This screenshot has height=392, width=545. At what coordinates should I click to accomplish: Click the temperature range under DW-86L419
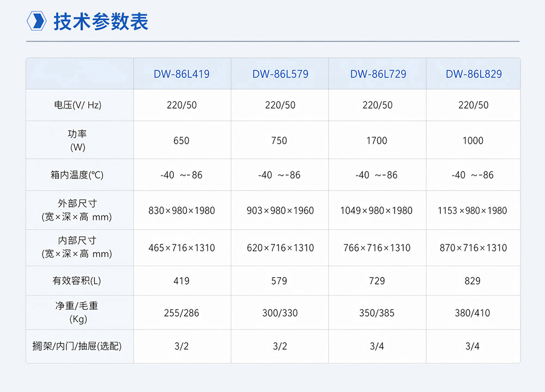181,175
